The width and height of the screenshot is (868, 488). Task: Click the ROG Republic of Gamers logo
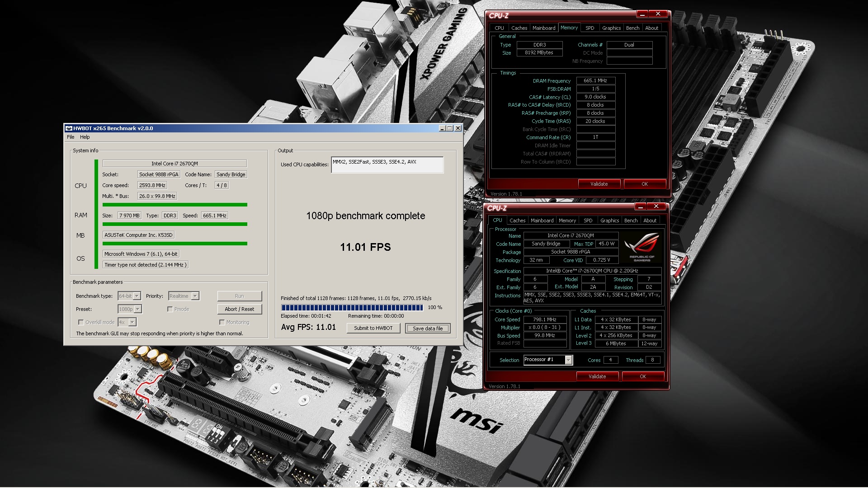pos(642,246)
